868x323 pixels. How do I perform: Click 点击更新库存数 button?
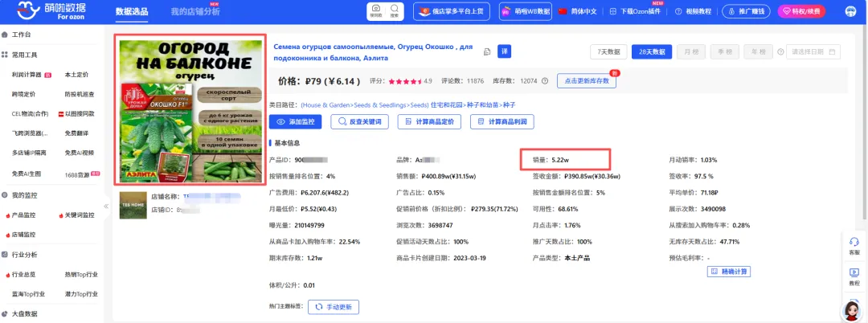click(x=586, y=80)
